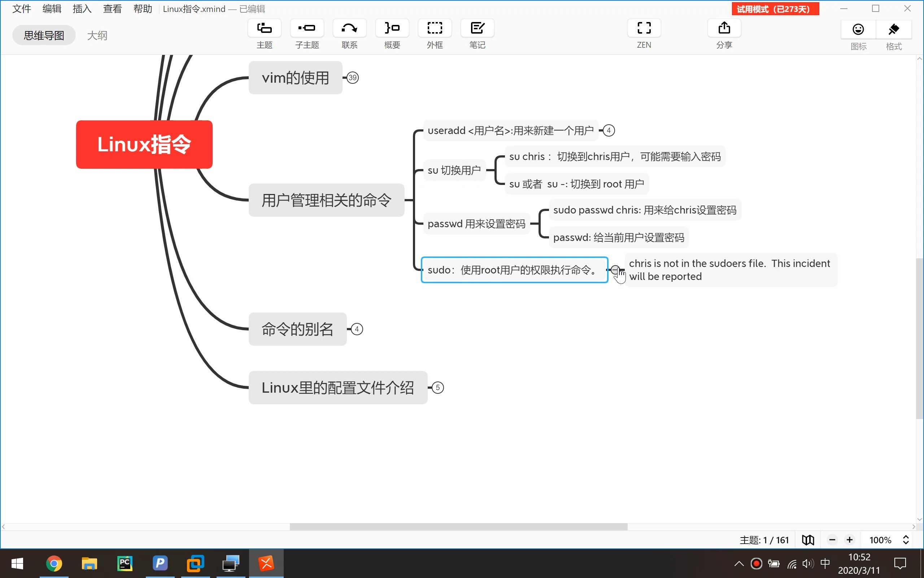Select the sudo 使用root用户的权限 topic
This screenshot has width=924, height=578.
[x=514, y=270]
